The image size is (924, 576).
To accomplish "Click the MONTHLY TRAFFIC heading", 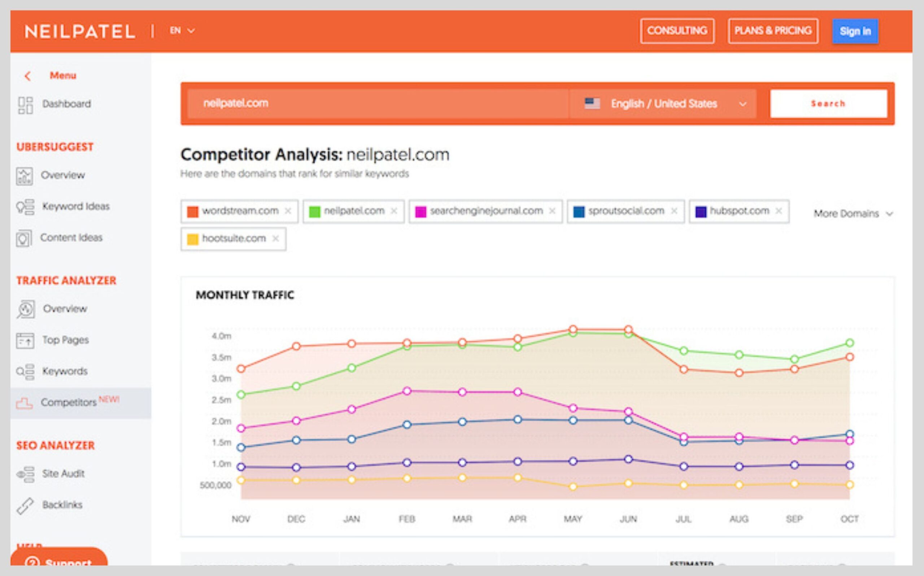I will (x=245, y=295).
